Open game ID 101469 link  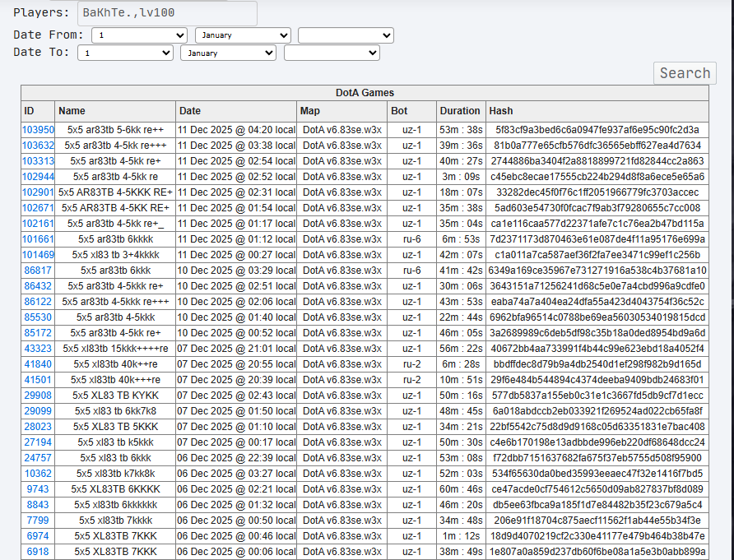[x=38, y=255]
